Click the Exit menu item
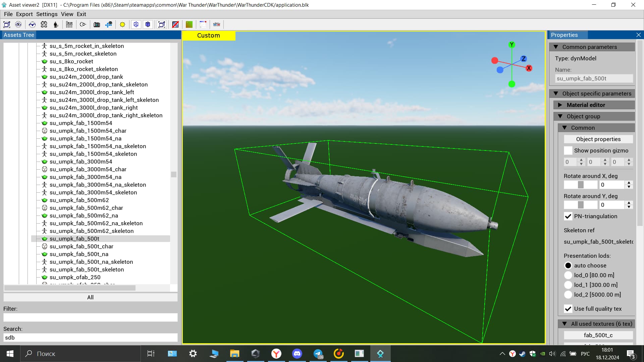 point(82,14)
